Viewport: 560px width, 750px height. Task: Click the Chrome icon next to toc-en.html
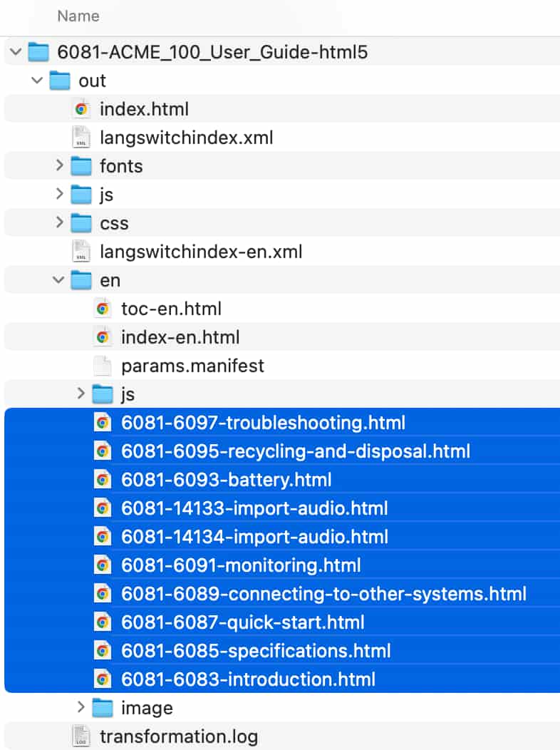click(x=103, y=309)
